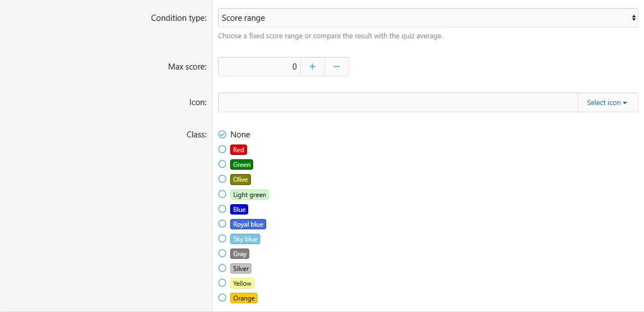
Task: Select the Gray class radio button
Action: pos(222,253)
